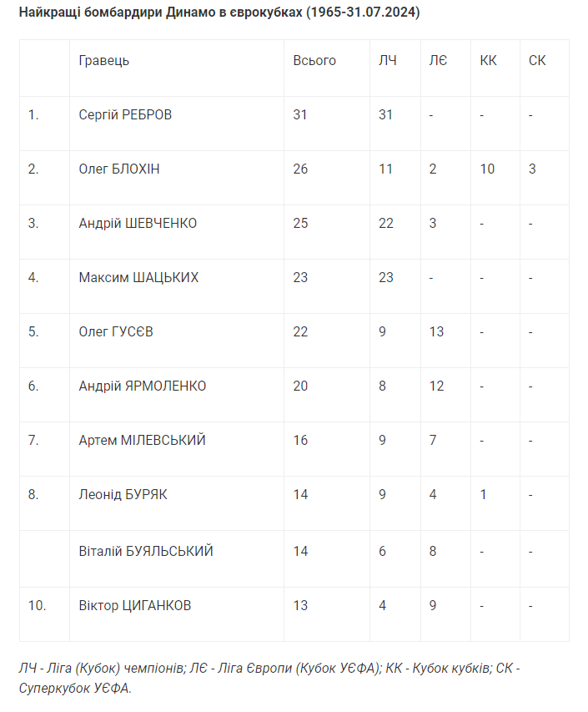Select the player name Сергій РЕБРОВ
The width and height of the screenshot is (588, 712).
(125, 115)
